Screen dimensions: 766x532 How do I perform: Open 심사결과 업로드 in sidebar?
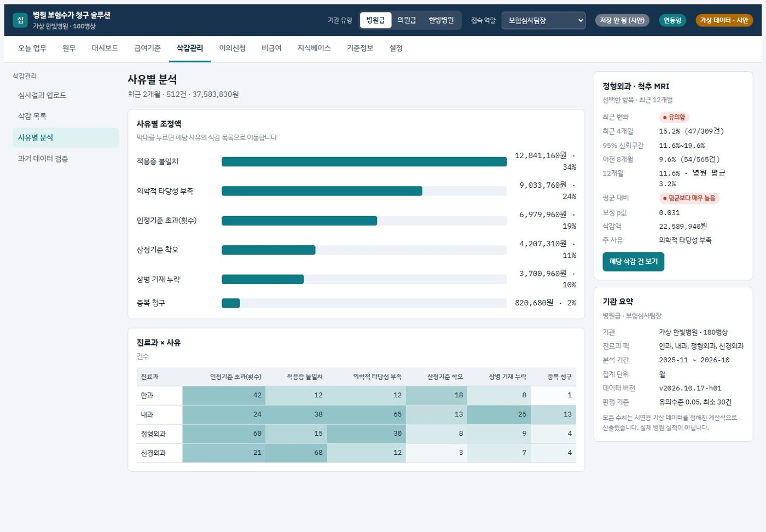pyautogui.click(x=66, y=95)
